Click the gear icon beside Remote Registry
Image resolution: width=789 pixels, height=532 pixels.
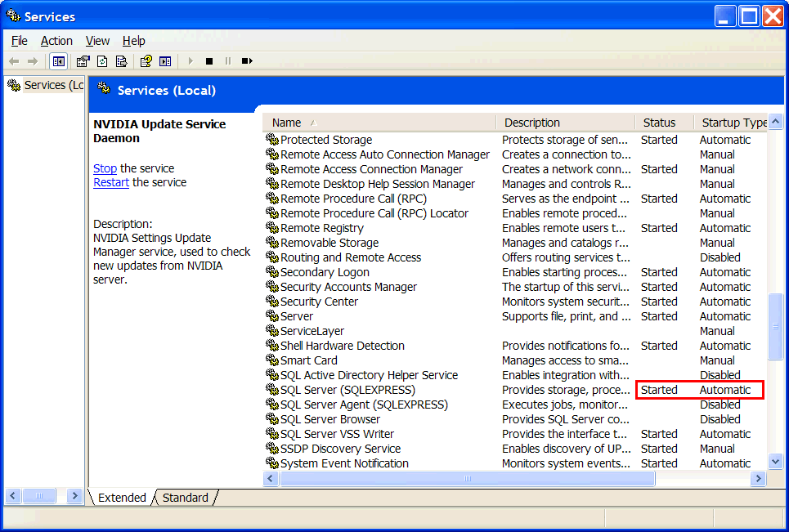272,228
